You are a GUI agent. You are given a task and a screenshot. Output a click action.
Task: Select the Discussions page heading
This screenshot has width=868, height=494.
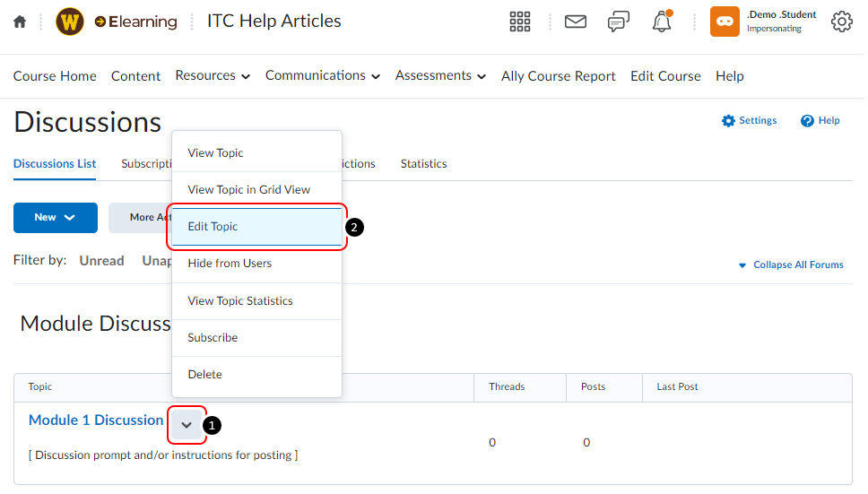click(x=88, y=123)
